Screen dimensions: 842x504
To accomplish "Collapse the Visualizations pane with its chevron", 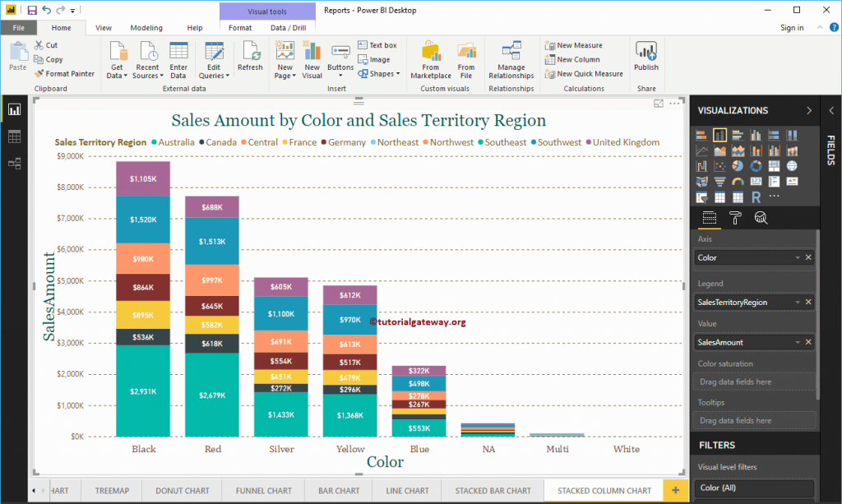I will click(808, 110).
